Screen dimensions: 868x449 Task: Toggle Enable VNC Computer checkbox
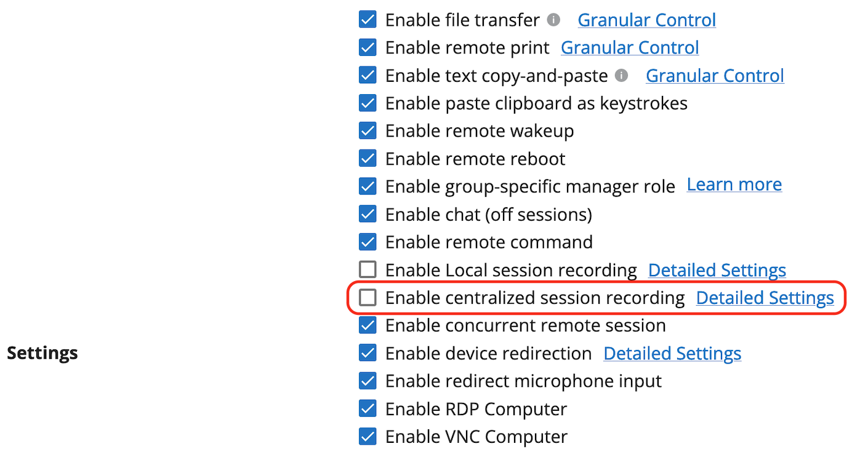pos(368,437)
